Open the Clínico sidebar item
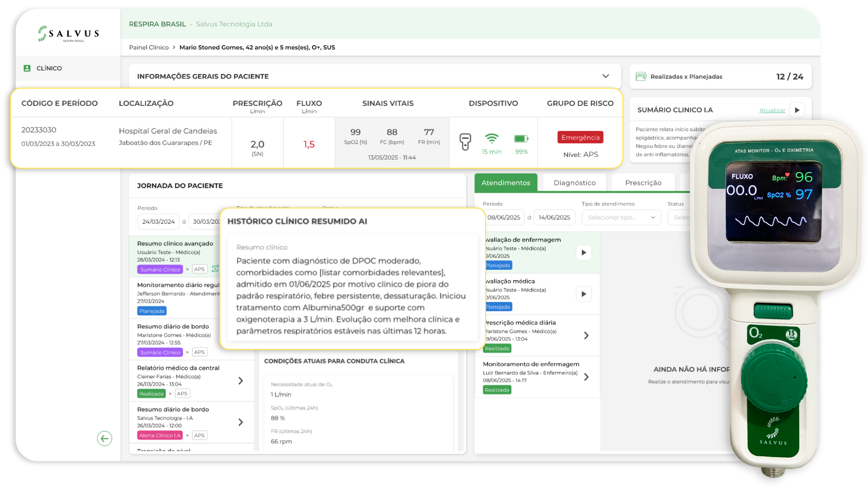Image resolution: width=868 pixels, height=488 pixels. (x=68, y=68)
